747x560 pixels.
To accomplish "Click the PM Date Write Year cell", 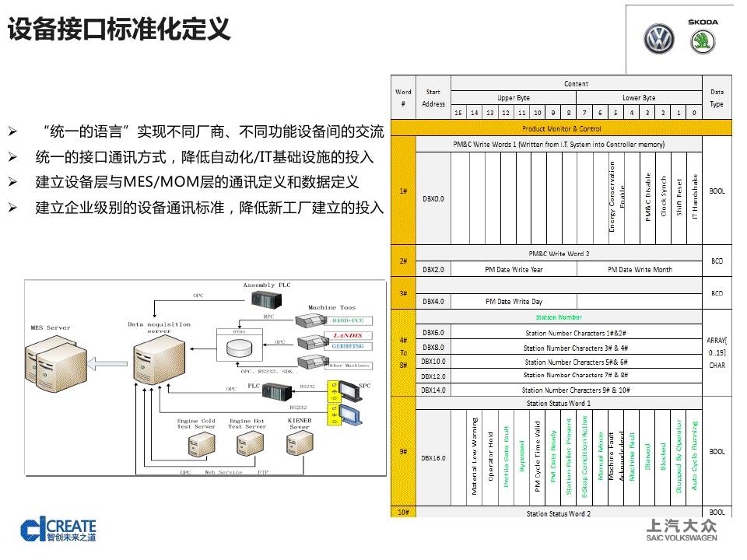I will tap(514, 270).
